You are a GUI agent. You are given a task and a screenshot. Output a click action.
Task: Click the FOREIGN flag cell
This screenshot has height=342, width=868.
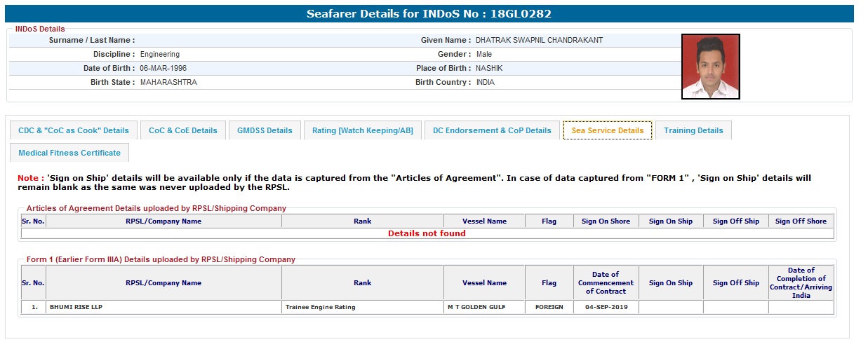click(549, 307)
